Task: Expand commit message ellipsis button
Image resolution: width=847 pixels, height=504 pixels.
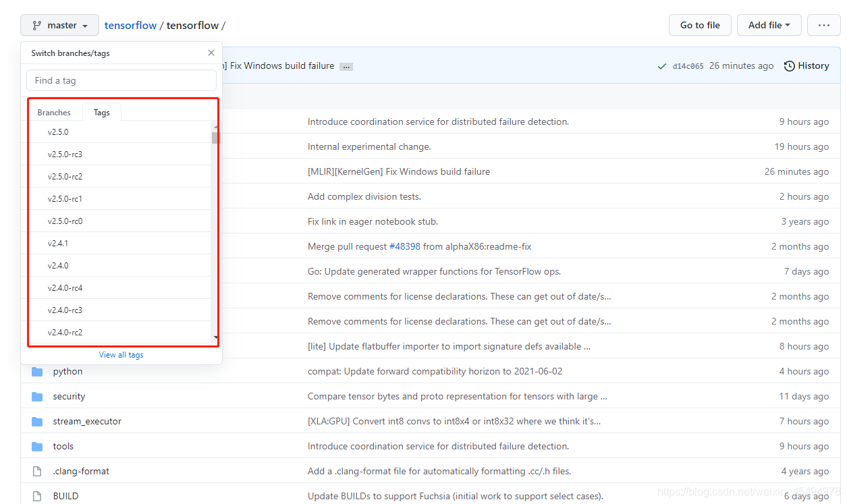Action: (x=346, y=66)
